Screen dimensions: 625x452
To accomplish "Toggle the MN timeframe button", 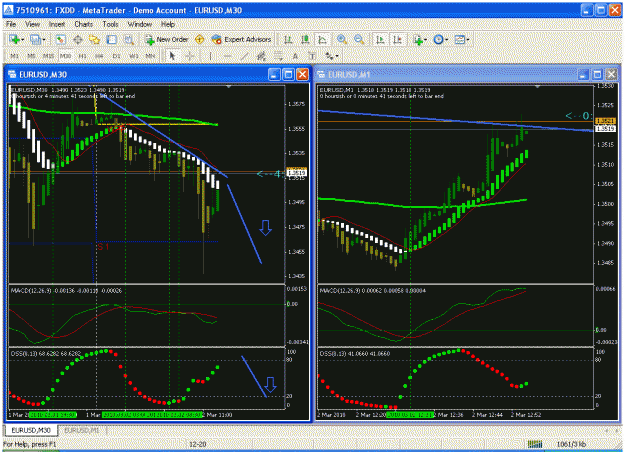I will pos(150,56).
